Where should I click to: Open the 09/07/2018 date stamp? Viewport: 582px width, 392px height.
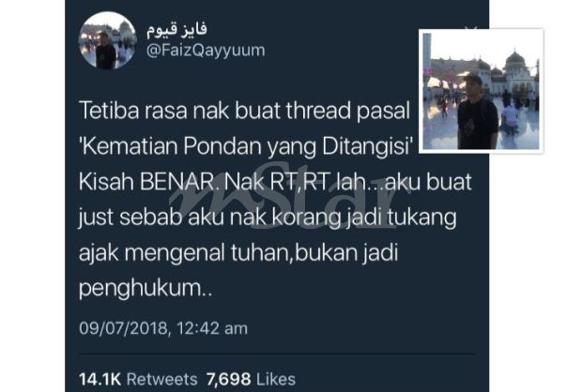123,328
